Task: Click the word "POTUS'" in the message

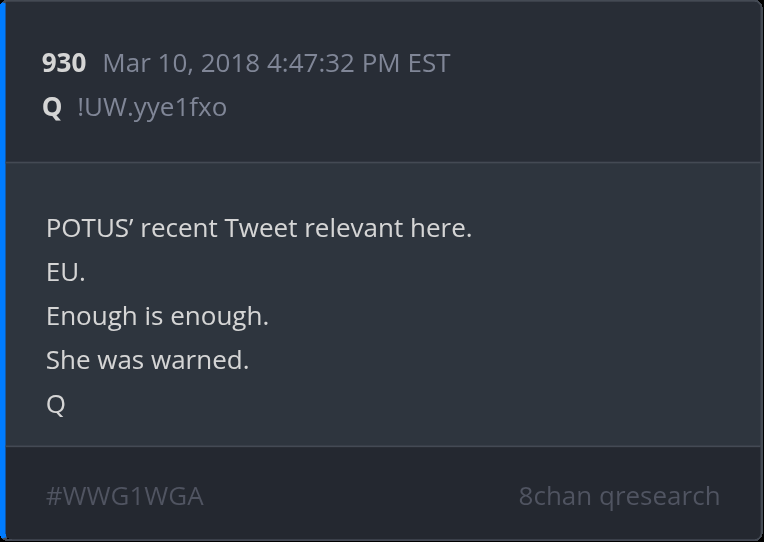Action: (89, 228)
